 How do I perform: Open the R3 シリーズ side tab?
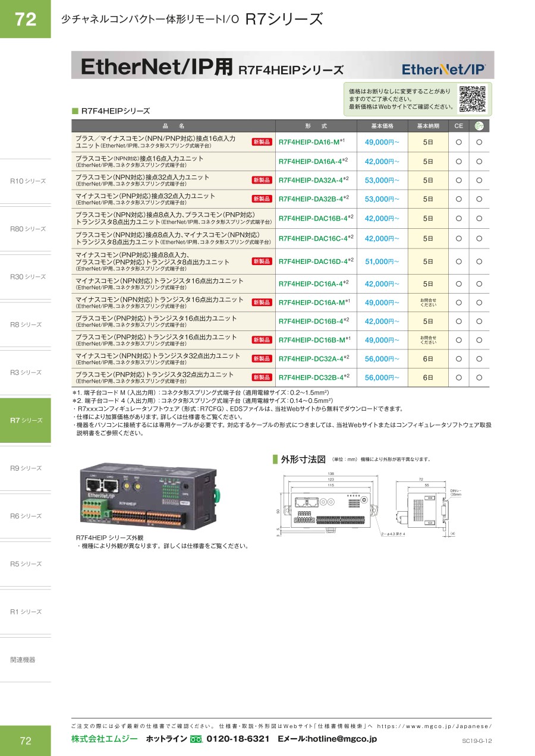coord(26,373)
